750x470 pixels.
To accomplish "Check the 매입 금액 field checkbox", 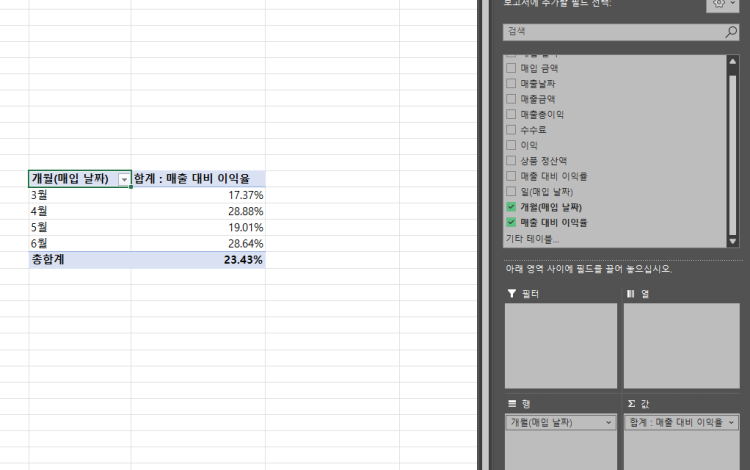I will click(511, 68).
